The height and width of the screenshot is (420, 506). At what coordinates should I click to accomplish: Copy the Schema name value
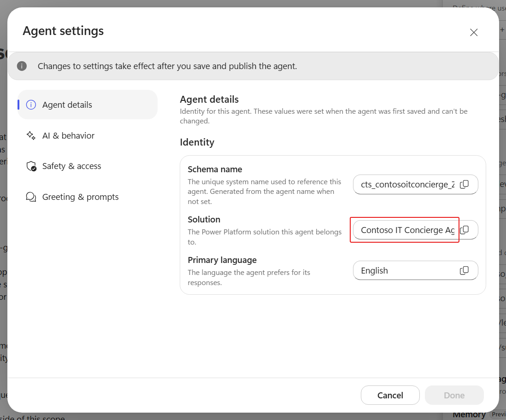tap(464, 184)
